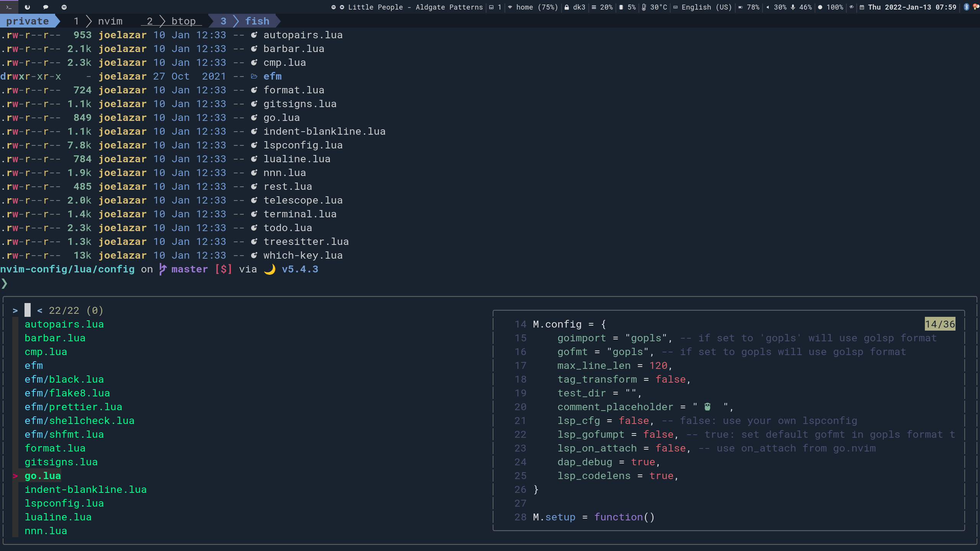This screenshot has height=551, width=980.
Task: Click the 100% brightness indicator
Action: coord(830,7)
